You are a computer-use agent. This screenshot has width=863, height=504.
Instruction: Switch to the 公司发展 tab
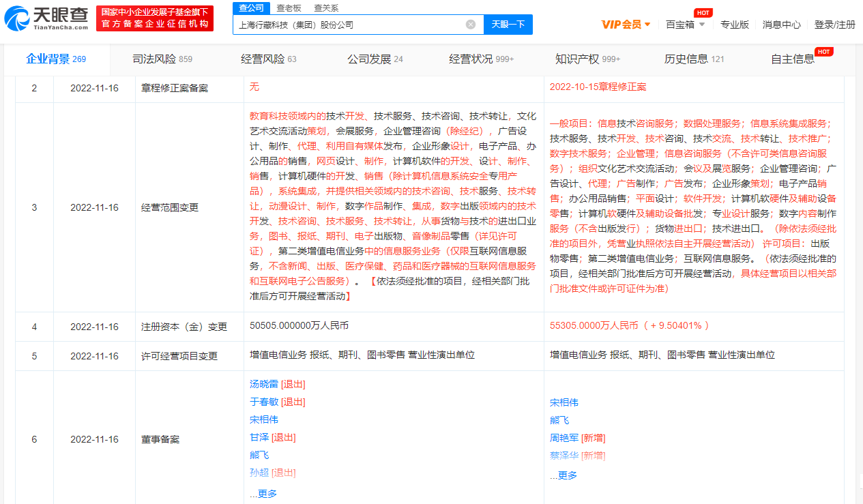[x=375, y=59]
